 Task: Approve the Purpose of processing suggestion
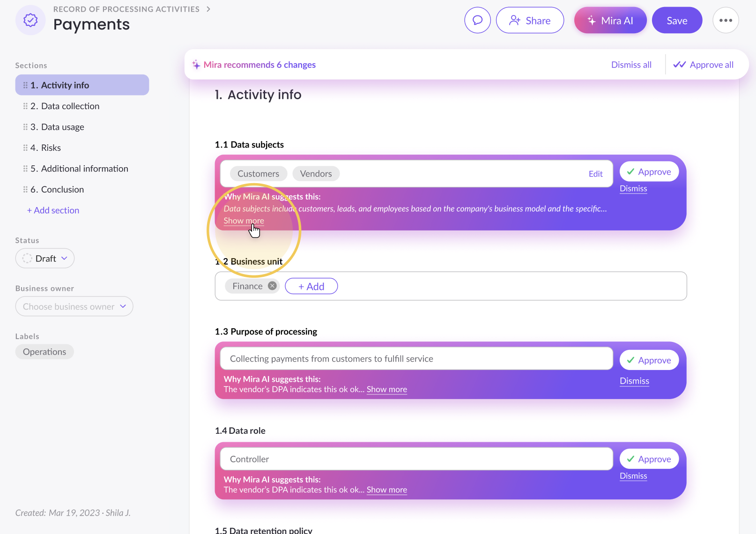[x=649, y=360]
